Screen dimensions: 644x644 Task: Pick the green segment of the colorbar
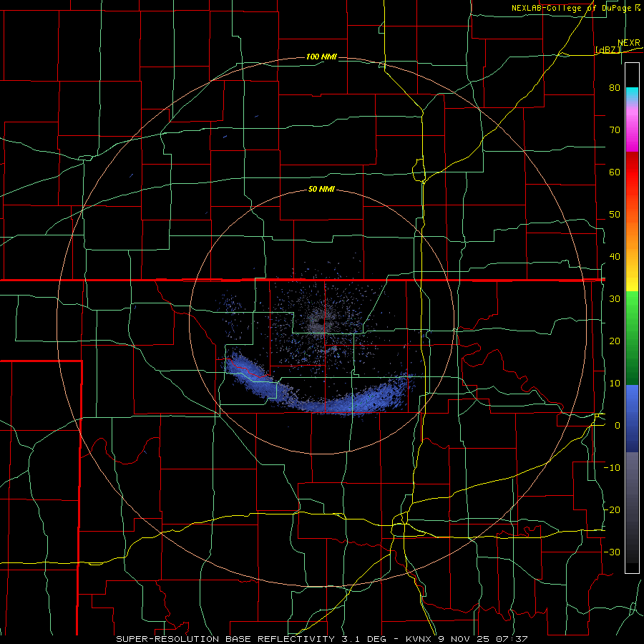click(x=632, y=338)
